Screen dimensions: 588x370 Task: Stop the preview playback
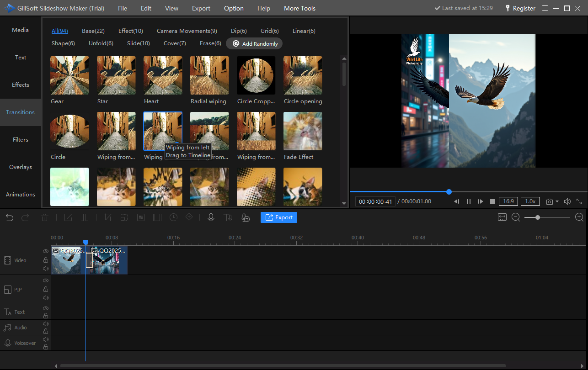[x=492, y=201]
